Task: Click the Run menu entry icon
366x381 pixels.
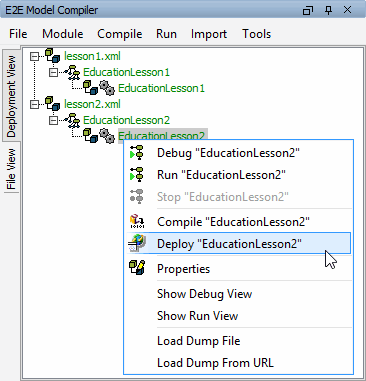Action: 137,174
